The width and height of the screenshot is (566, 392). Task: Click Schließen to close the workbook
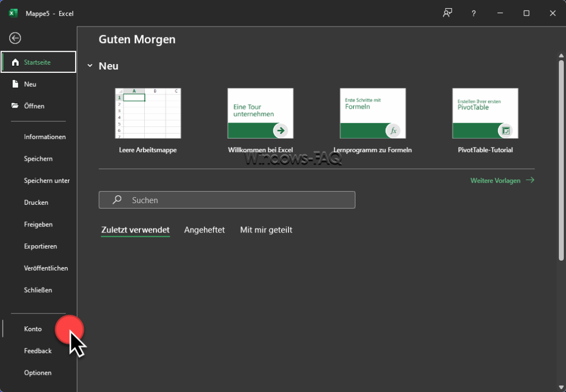tap(38, 290)
